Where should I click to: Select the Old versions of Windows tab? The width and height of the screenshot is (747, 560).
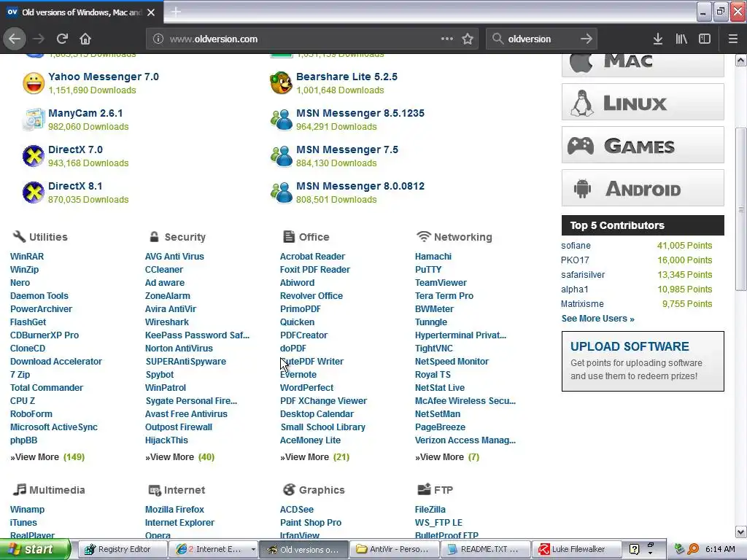coord(81,12)
